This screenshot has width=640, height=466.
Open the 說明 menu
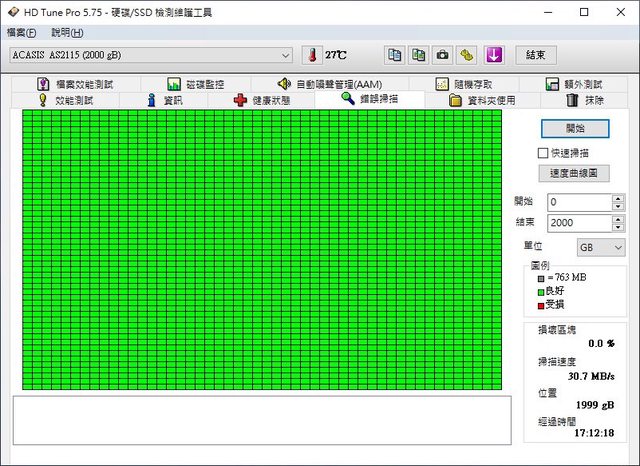point(67,33)
